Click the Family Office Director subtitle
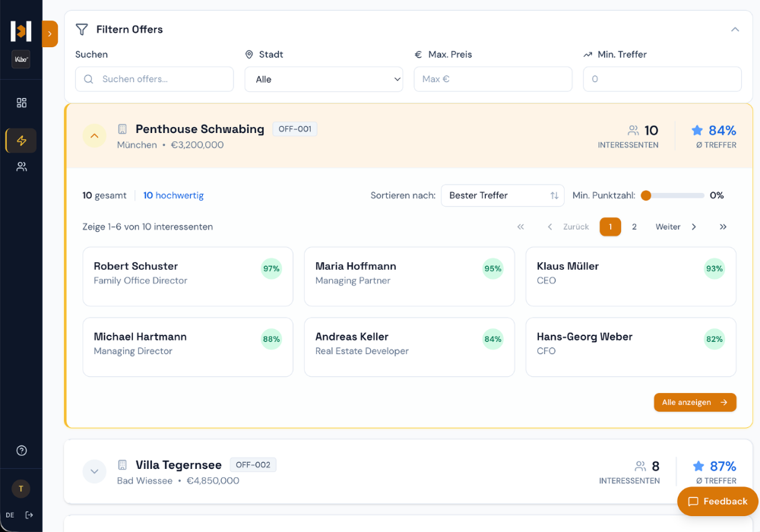This screenshot has width=760, height=532. pyautogui.click(x=141, y=280)
